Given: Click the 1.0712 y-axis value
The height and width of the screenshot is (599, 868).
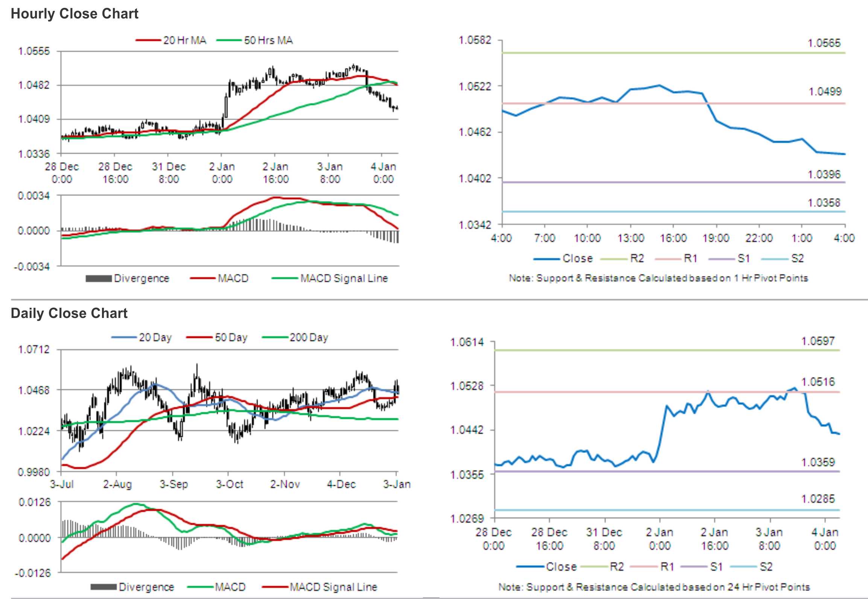Looking at the screenshot, I should click(x=34, y=350).
